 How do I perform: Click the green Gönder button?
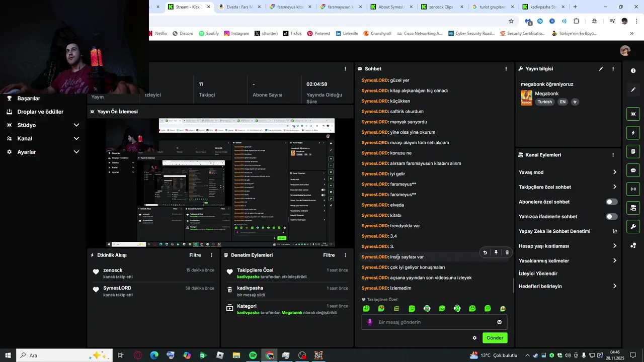click(495, 338)
